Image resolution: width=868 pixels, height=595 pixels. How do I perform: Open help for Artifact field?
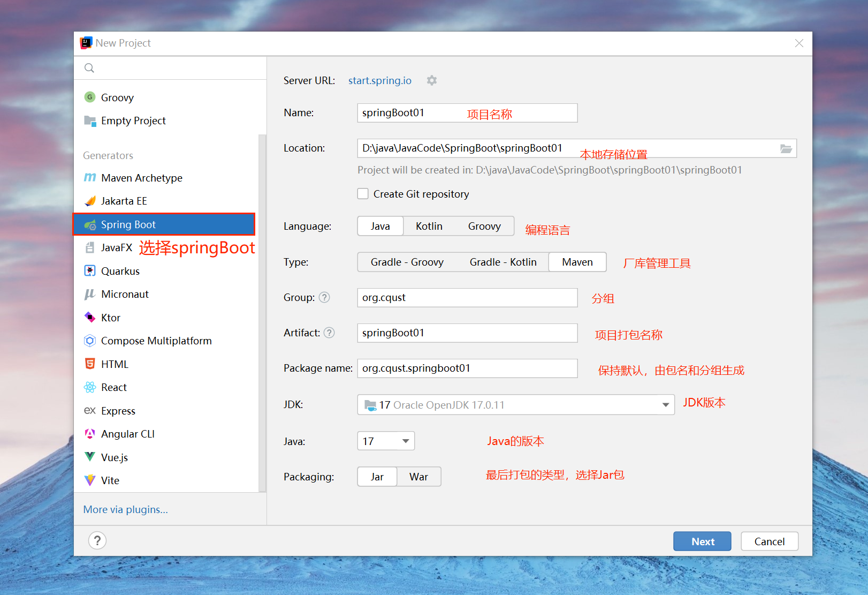329,333
